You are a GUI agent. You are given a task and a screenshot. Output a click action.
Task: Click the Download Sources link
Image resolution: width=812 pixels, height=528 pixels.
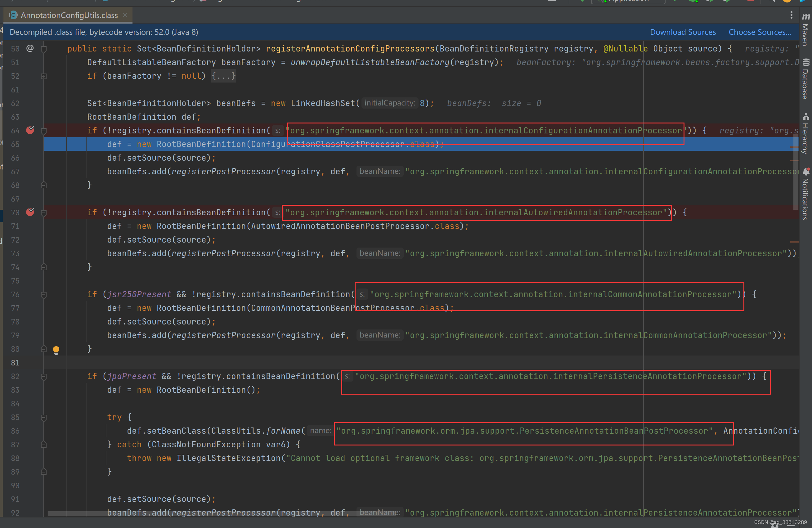click(x=683, y=32)
